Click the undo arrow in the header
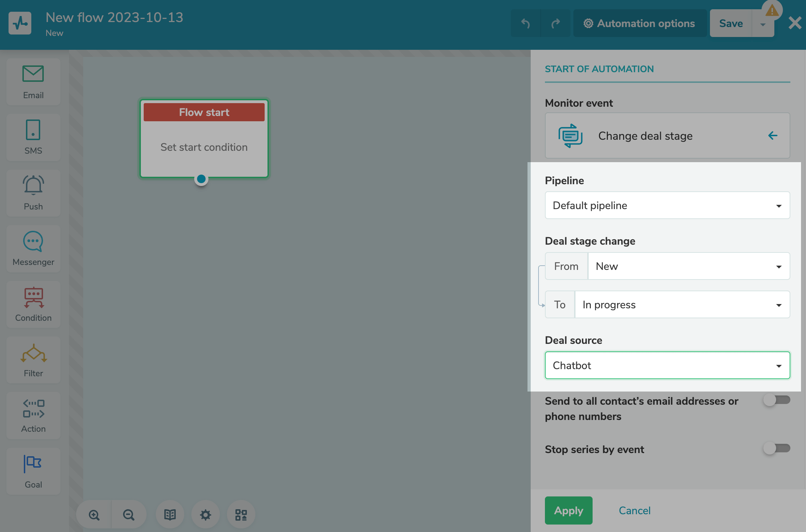This screenshot has width=806, height=532. point(525,23)
